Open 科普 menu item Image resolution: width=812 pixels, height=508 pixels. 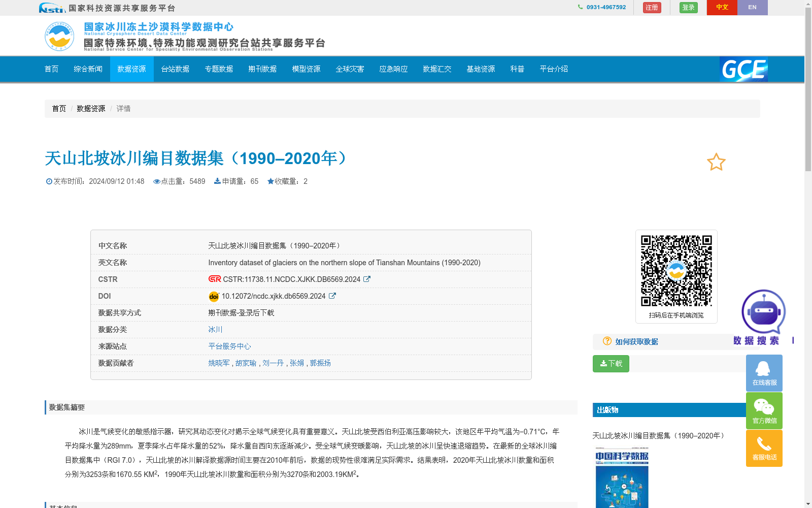tap(518, 69)
